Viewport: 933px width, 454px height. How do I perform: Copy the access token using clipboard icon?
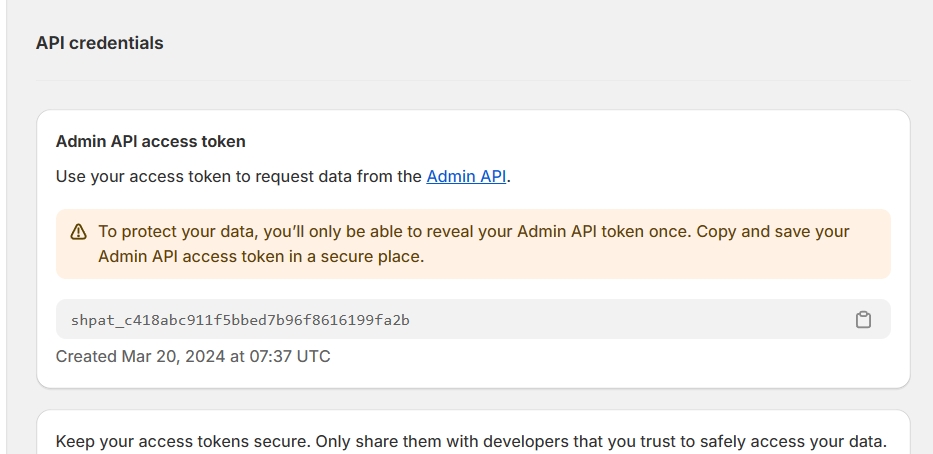863,320
